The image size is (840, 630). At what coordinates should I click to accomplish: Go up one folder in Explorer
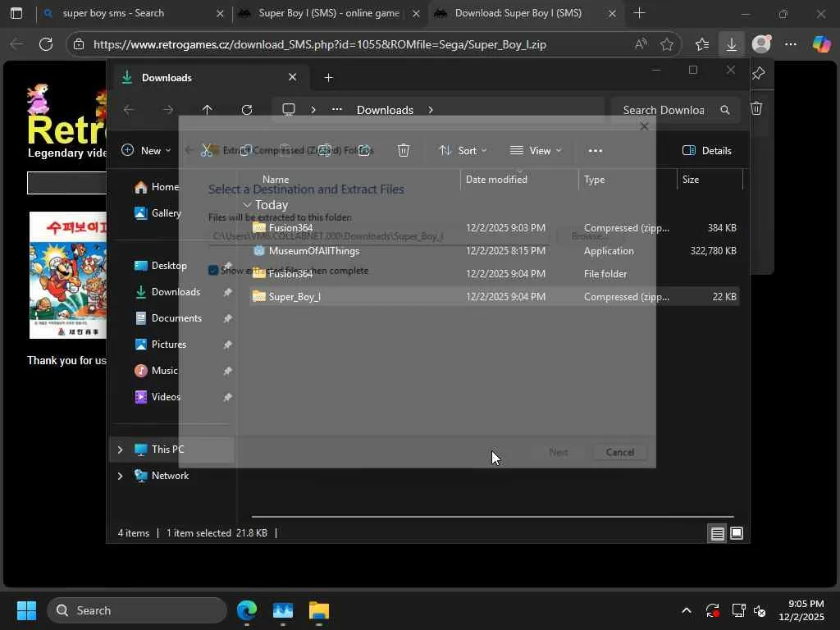tap(208, 110)
